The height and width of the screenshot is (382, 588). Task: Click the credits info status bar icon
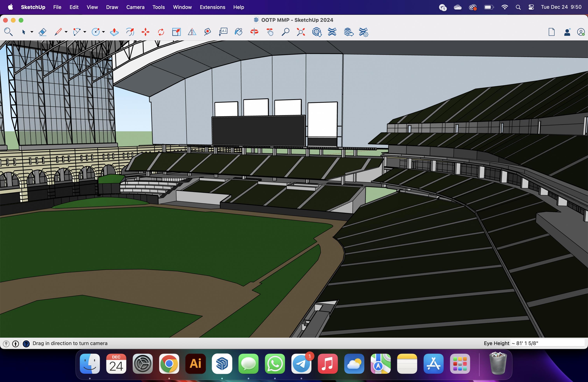pos(16,343)
